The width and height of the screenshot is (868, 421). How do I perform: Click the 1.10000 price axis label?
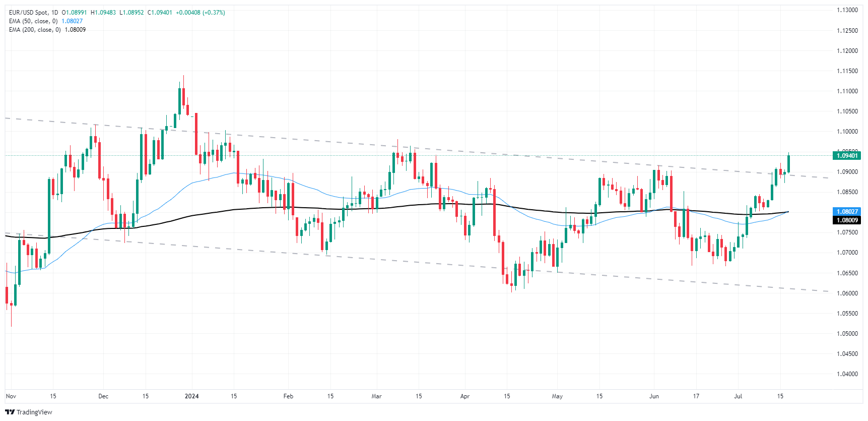[847, 132]
